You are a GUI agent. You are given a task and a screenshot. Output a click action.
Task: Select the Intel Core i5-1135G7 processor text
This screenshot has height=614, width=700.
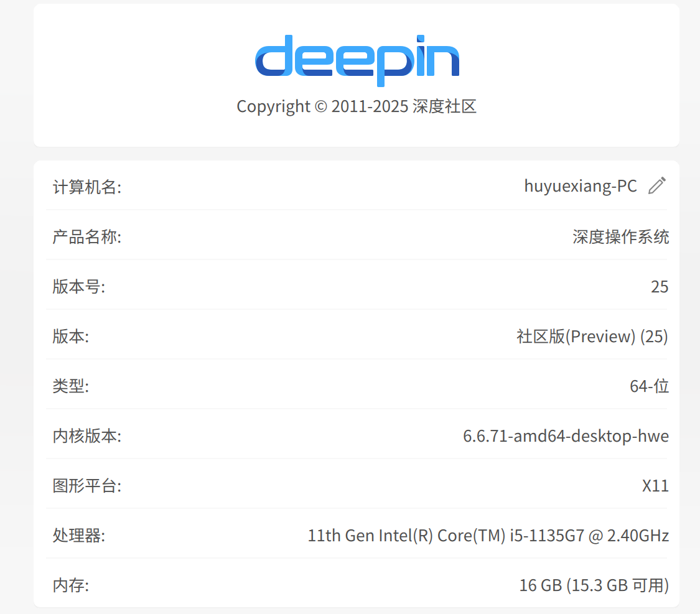[x=488, y=536]
